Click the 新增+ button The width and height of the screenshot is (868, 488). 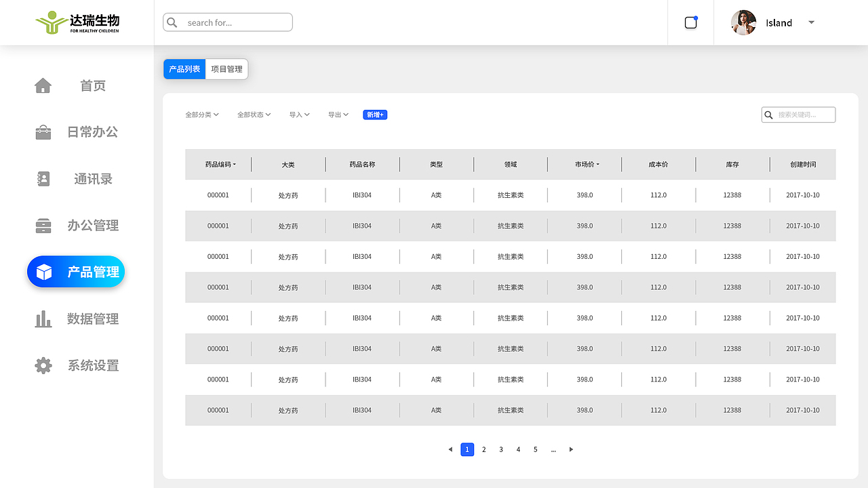click(x=375, y=115)
